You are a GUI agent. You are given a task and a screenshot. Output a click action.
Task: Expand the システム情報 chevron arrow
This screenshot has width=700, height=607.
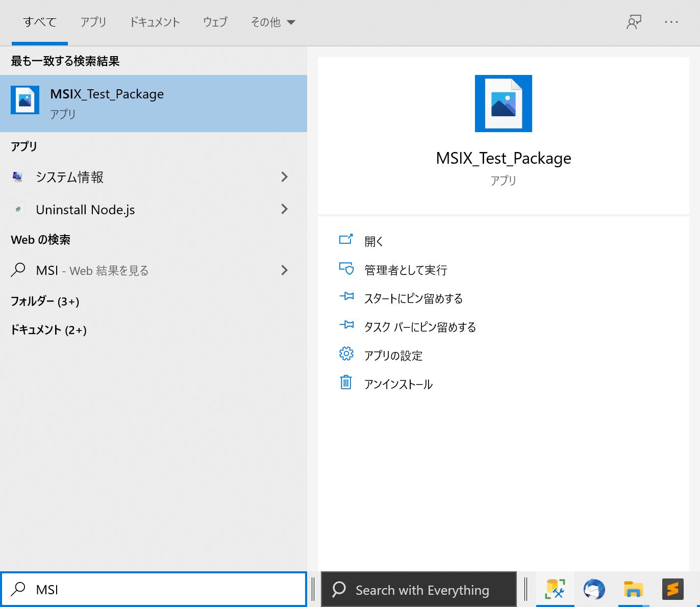pos(285,177)
